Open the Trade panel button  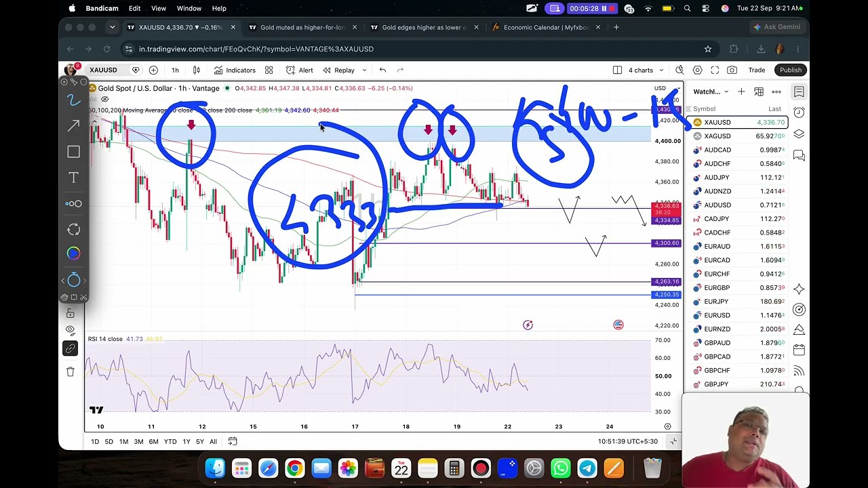(756, 70)
